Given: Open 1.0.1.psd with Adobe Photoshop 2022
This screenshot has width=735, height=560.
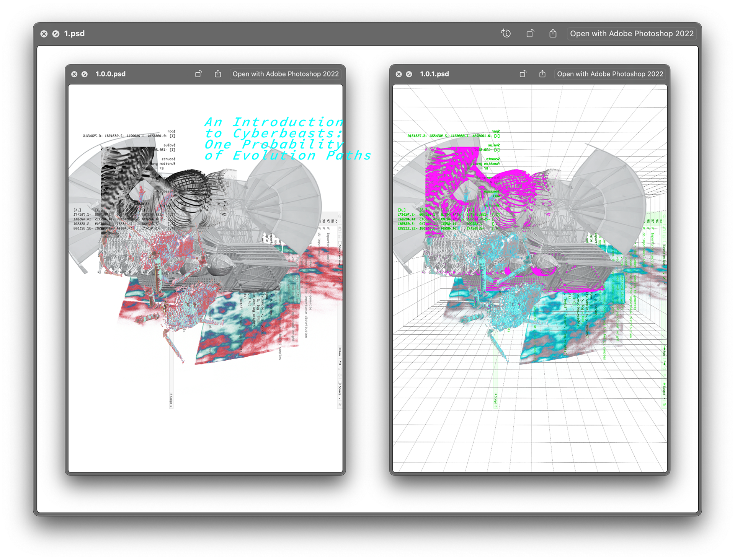Looking at the screenshot, I should (x=610, y=74).
